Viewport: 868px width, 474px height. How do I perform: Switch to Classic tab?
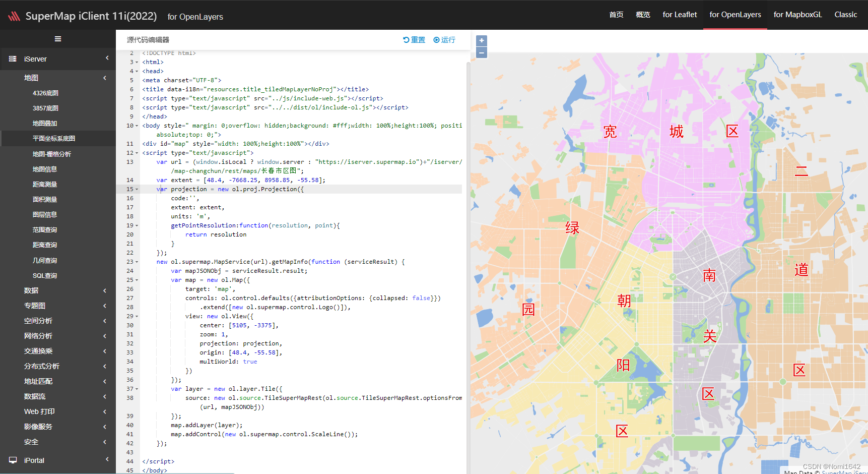click(x=845, y=15)
